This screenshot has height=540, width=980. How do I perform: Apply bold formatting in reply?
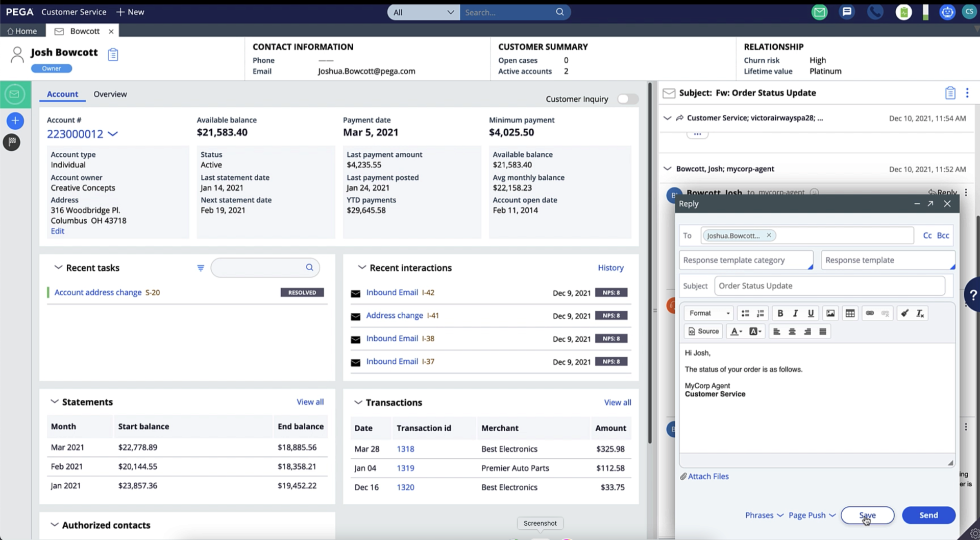[x=780, y=313]
